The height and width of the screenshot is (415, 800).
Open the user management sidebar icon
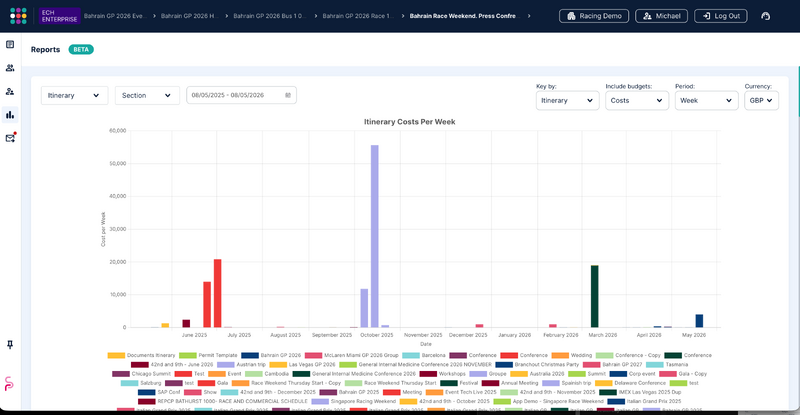[x=10, y=91]
